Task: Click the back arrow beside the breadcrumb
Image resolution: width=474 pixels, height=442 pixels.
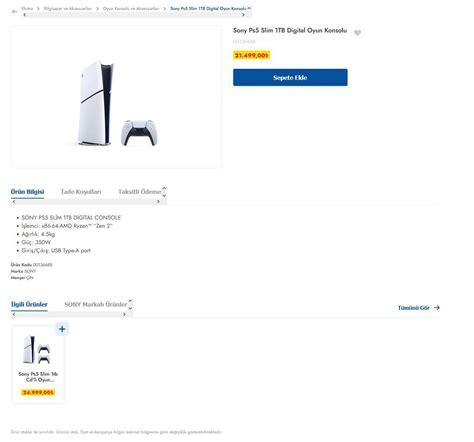Action: point(14,11)
